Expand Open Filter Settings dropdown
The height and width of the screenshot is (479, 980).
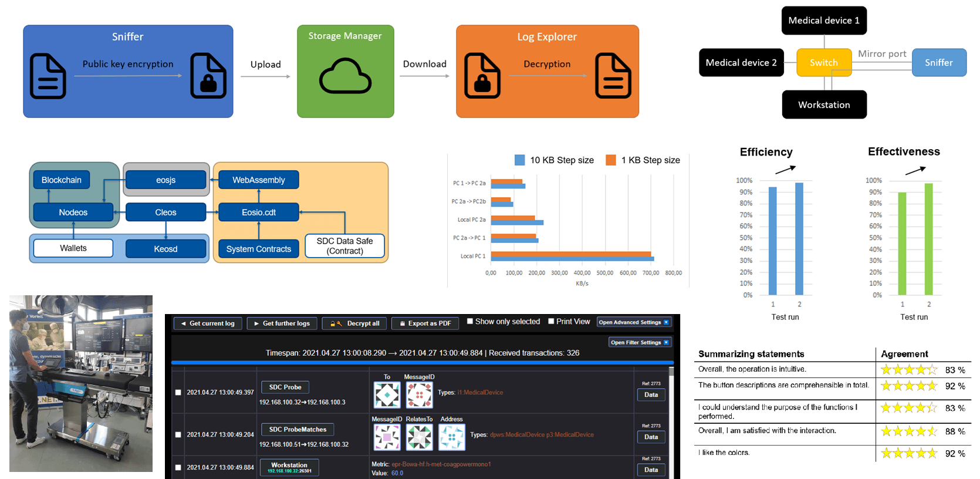pos(640,342)
